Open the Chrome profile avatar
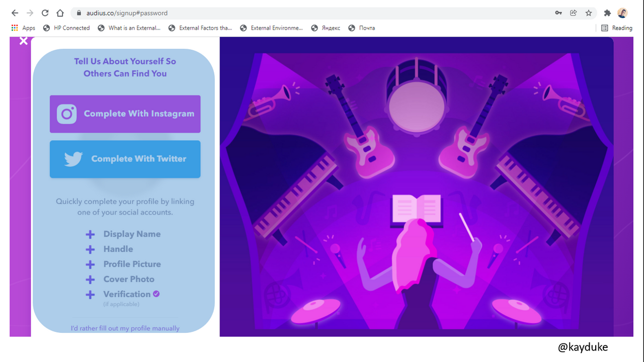This screenshot has width=644, height=362. 623,13
